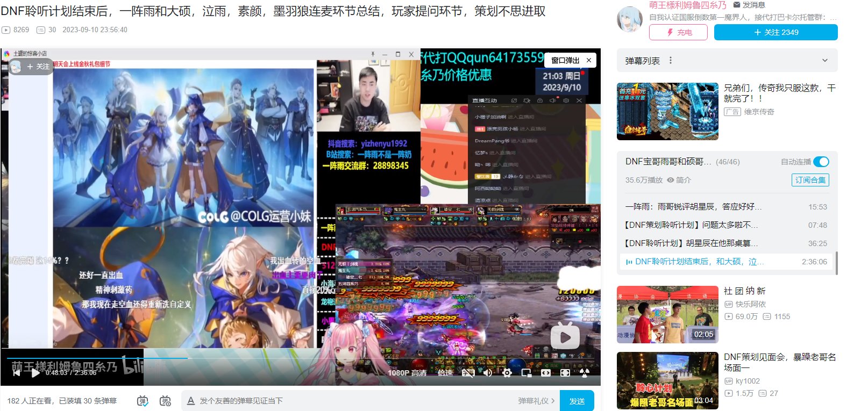Toggle the subtitle icon in player
868x411 pixels.
pyautogui.click(x=468, y=372)
